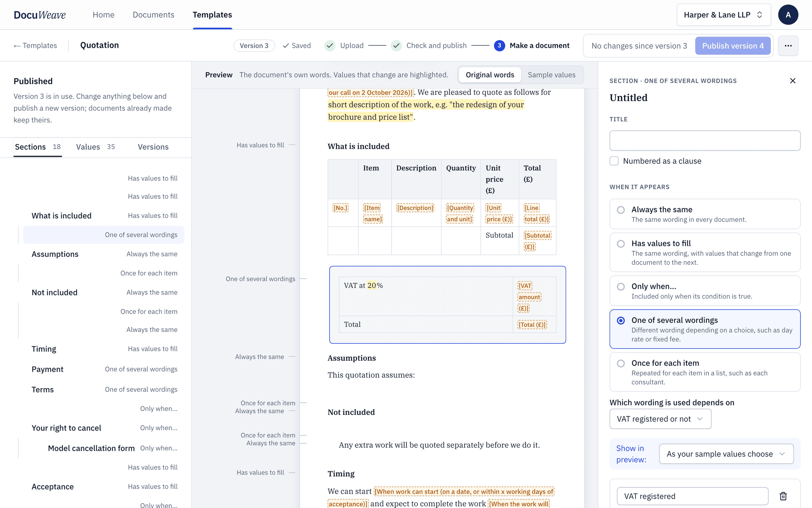Click the step 3 number badge

(499, 46)
